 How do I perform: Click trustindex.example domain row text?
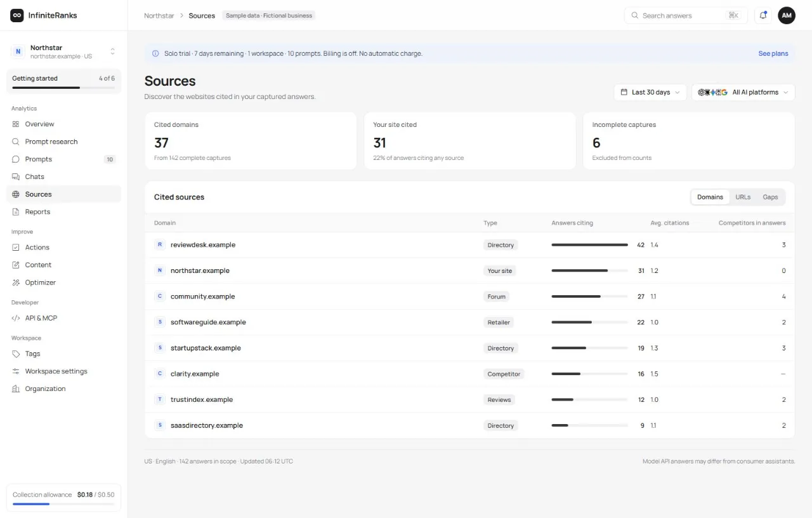tap(202, 400)
